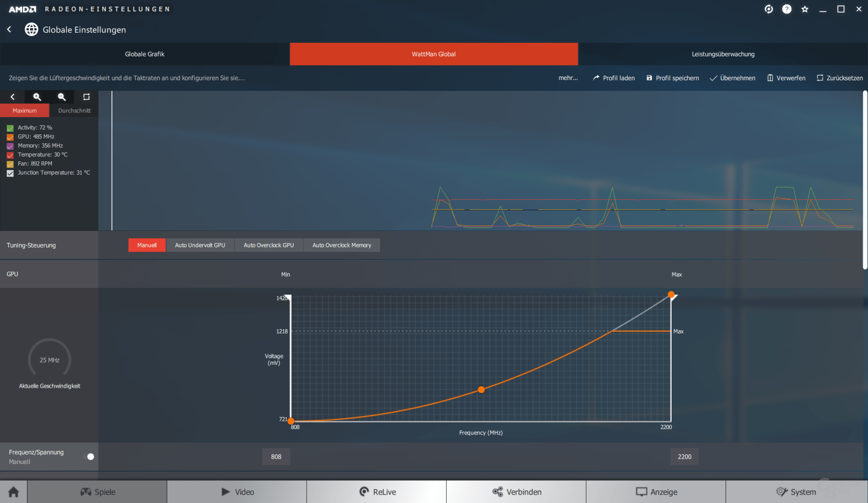This screenshot has width=868, height=503.
Task: Open the Radeon update notifications icon
Action: [769, 9]
